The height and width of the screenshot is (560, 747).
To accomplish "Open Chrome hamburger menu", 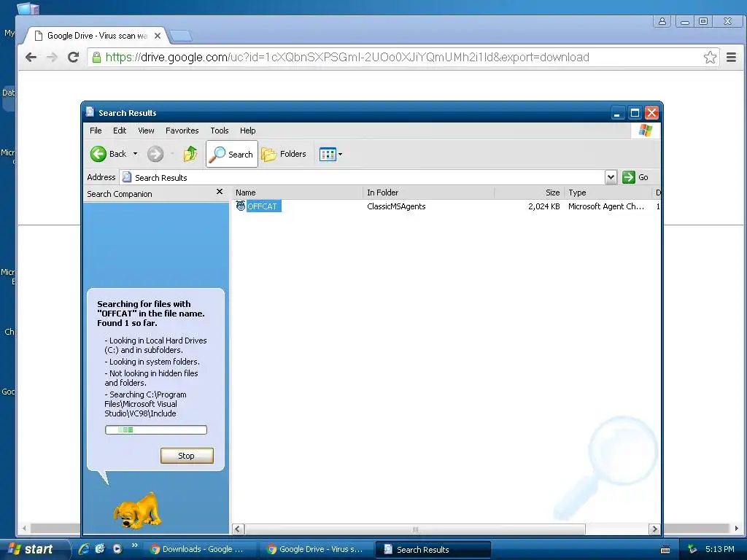I will click(x=731, y=58).
